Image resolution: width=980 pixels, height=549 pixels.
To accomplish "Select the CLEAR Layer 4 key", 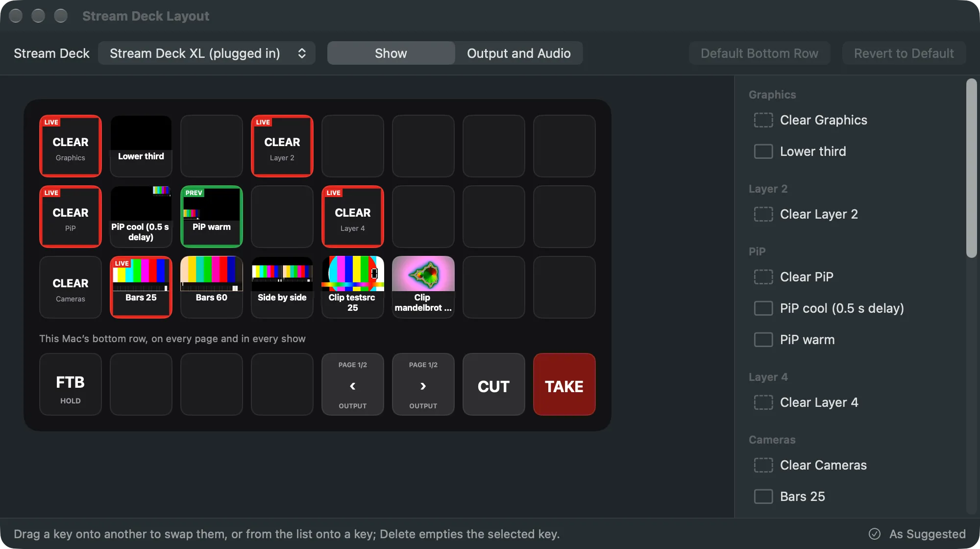I will tap(353, 217).
